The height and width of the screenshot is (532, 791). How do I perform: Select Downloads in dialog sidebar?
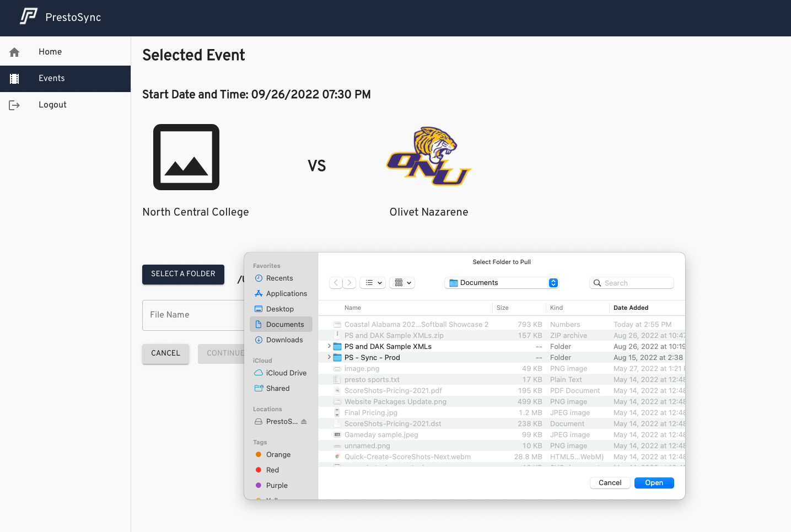pos(281,340)
